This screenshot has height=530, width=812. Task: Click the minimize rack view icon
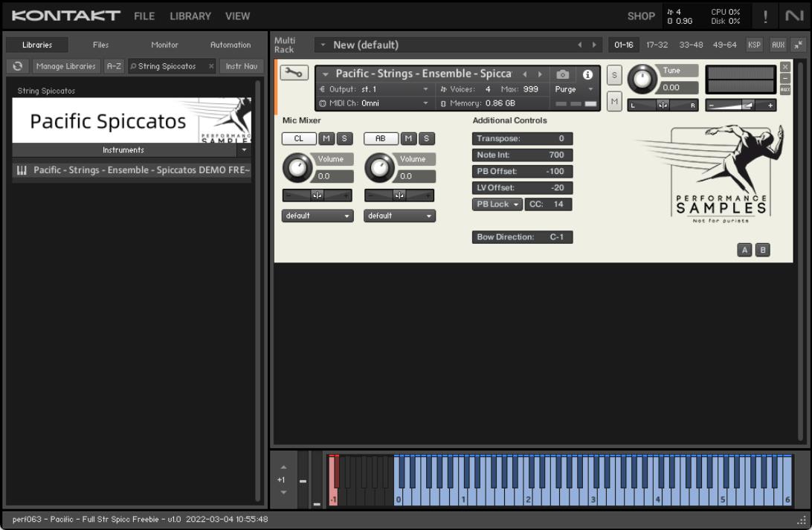pyautogui.click(x=798, y=45)
